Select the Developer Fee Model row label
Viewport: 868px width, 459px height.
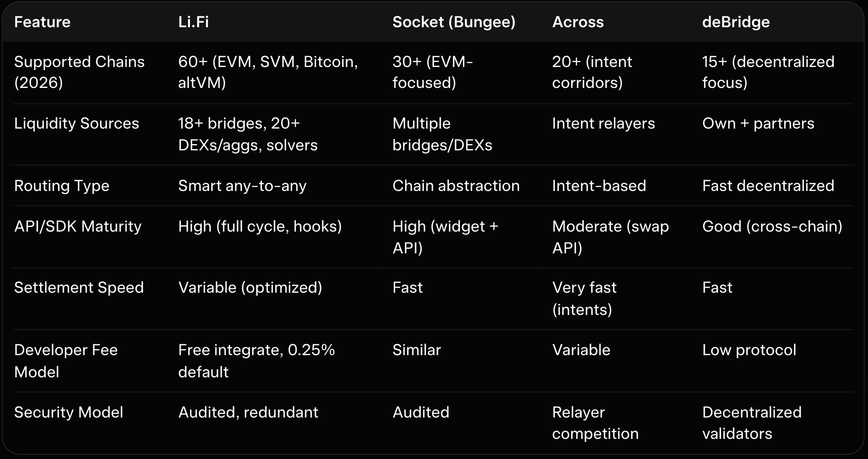click(x=66, y=361)
